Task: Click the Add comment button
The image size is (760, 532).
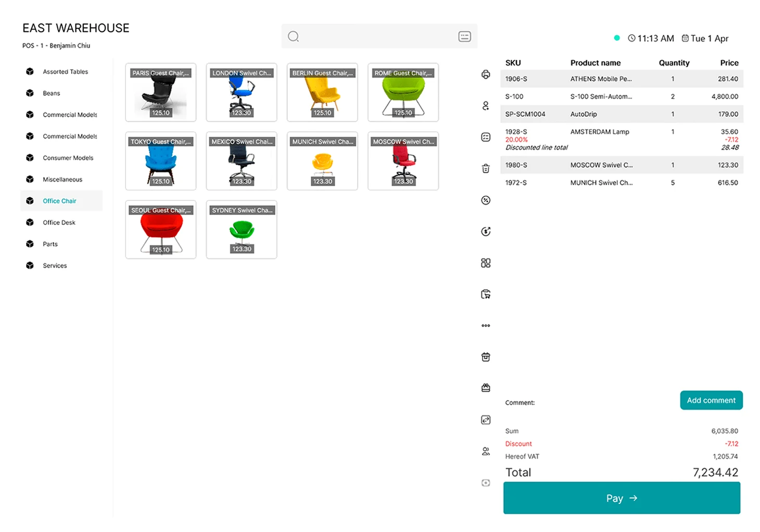Action: point(711,400)
